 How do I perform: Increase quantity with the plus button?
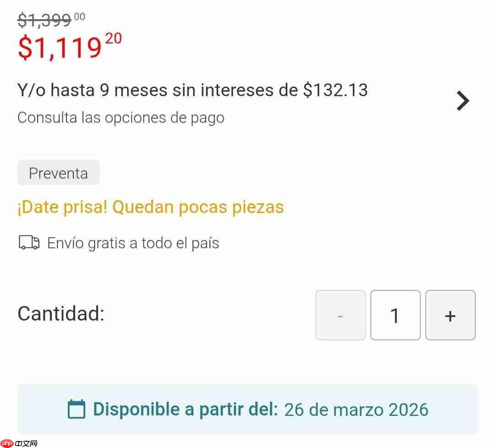450,315
